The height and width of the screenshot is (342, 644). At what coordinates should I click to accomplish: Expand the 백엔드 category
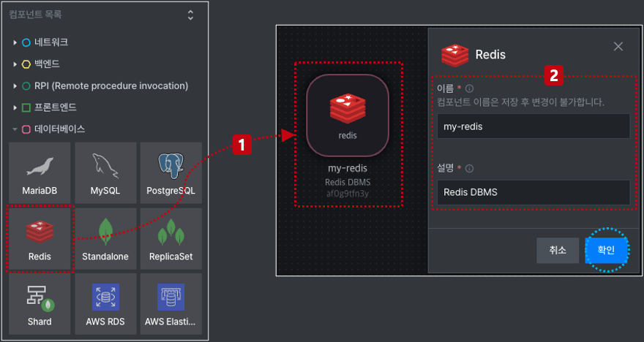coord(15,64)
